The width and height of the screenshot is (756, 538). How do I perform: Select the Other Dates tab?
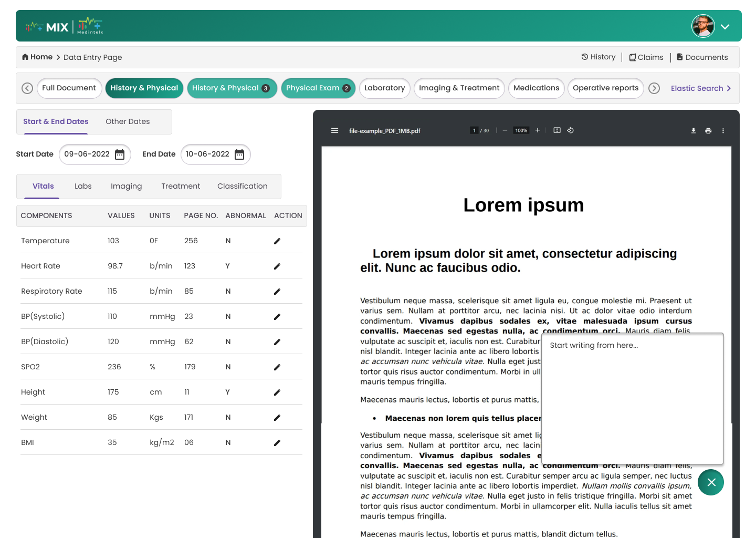point(128,121)
